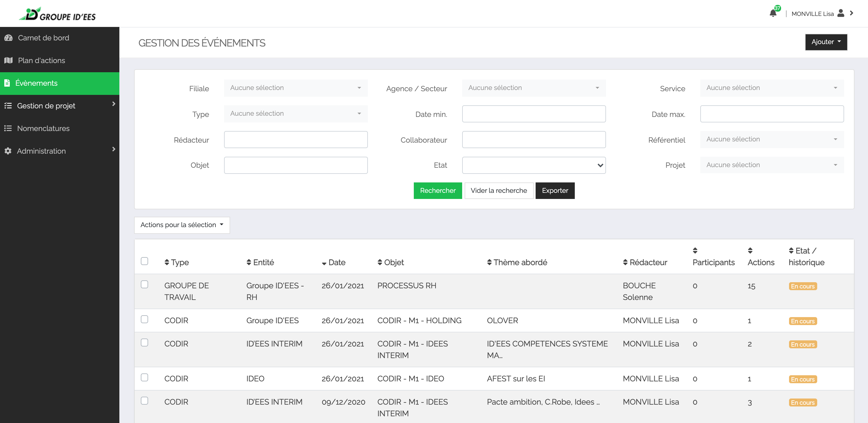This screenshot has width=868, height=423.
Task: Click the Exporter button
Action: (x=555, y=190)
